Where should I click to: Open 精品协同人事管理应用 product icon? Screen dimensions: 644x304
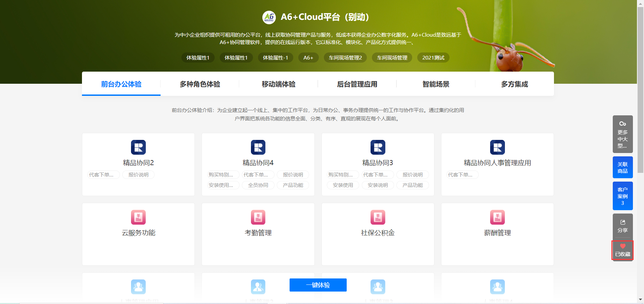[498, 147]
